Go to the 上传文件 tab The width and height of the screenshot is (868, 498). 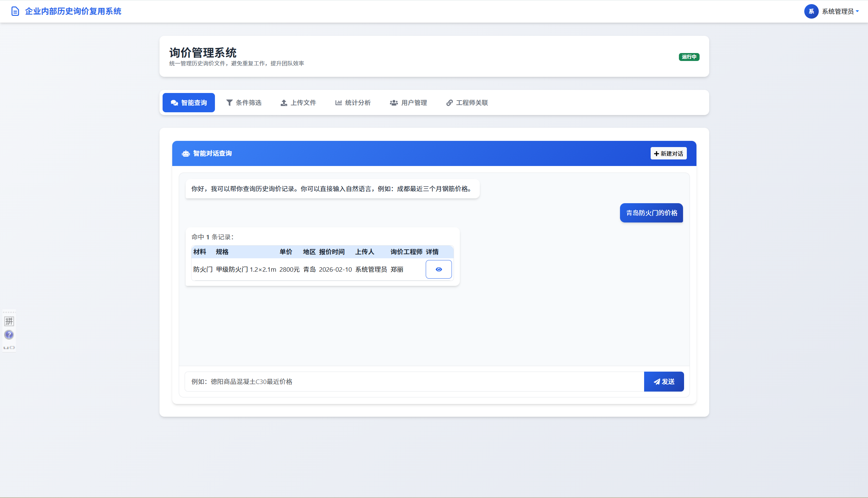(x=298, y=103)
